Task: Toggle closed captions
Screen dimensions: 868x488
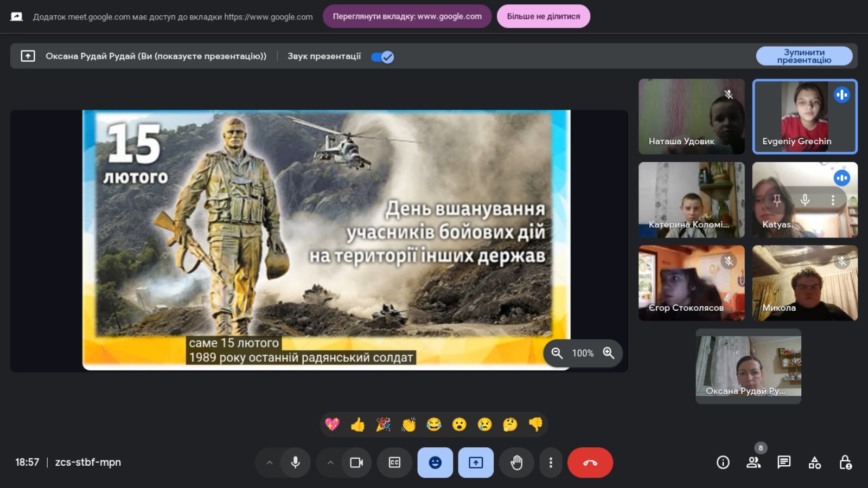Action: pos(394,463)
